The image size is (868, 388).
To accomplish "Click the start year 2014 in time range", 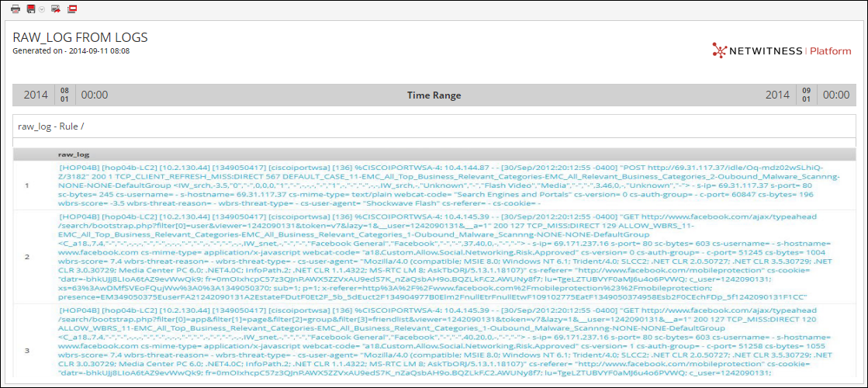I will pos(34,95).
